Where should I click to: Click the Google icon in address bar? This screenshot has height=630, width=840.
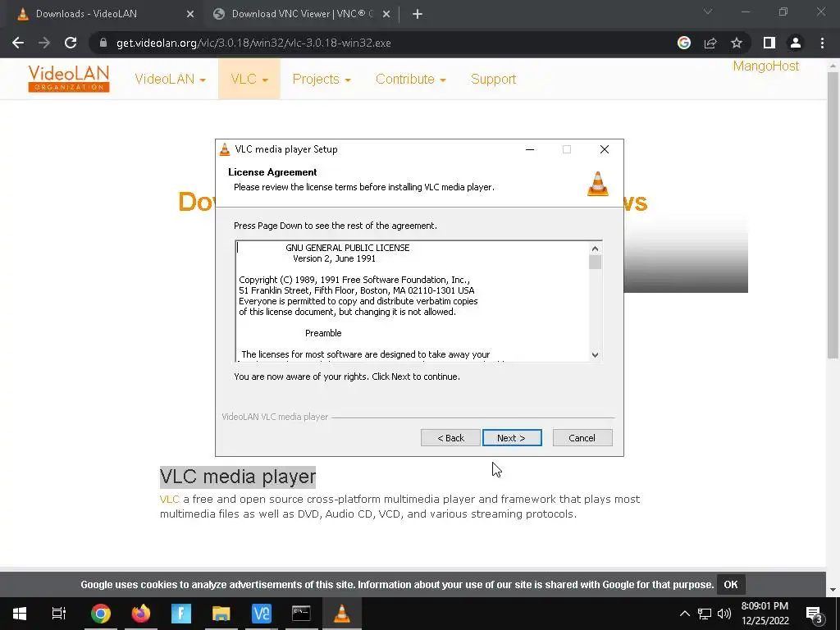684,43
